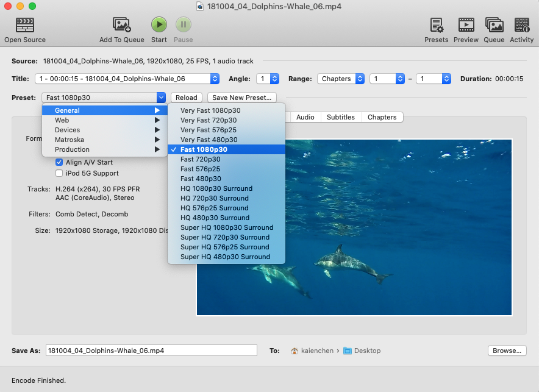
Task: Click the Encode Finished status text
Action: point(38,380)
